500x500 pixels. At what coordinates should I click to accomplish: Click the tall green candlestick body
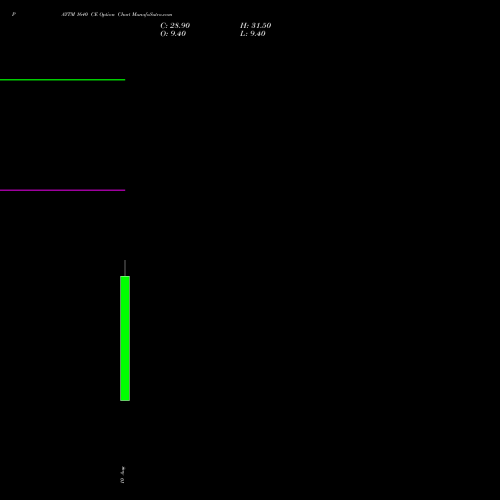(125, 338)
